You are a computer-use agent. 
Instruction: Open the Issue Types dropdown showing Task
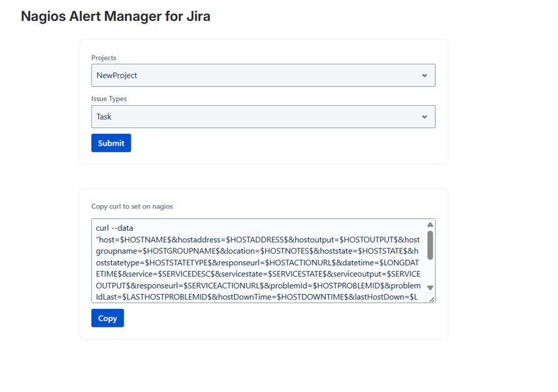click(263, 117)
